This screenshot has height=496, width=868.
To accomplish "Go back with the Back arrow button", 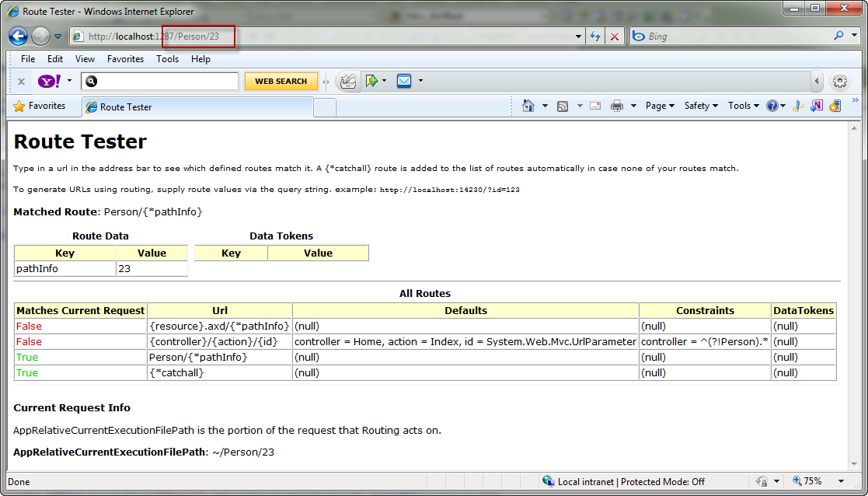I will tap(19, 37).
